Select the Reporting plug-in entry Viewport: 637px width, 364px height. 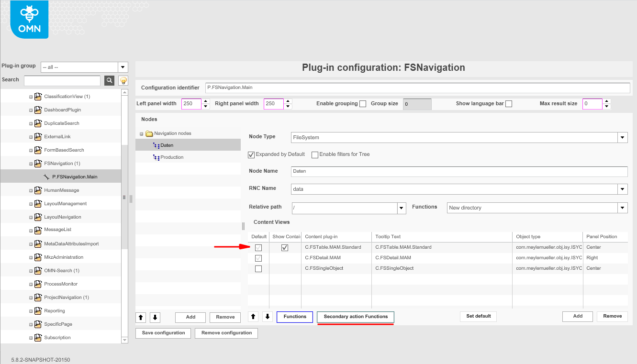[x=55, y=311]
